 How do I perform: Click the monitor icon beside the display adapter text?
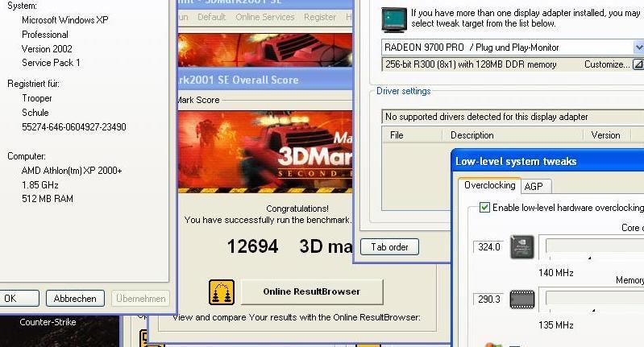click(x=394, y=19)
